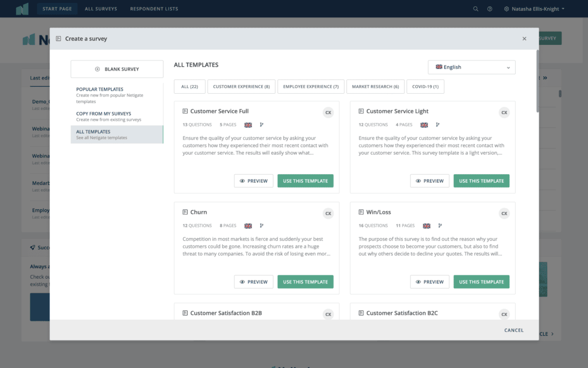Image resolution: width=588 pixels, height=368 pixels.
Task: Click the search icon in top navigation
Action: pos(475,9)
